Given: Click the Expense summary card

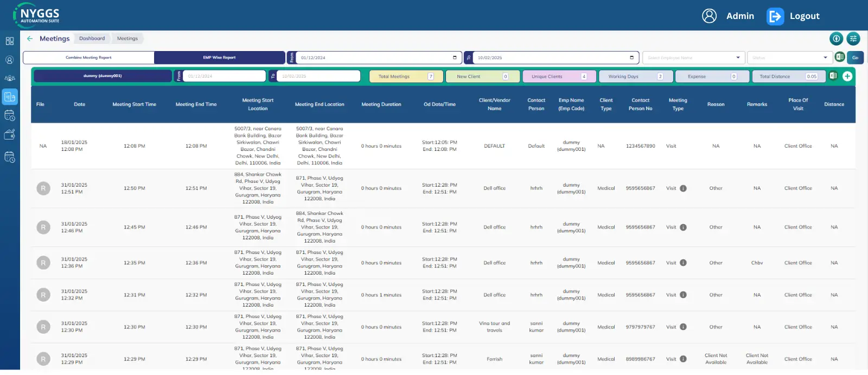Looking at the screenshot, I should click(712, 77).
